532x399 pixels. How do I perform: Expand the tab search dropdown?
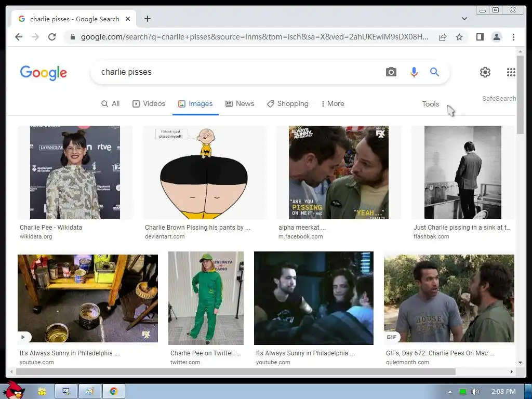(x=464, y=19)
